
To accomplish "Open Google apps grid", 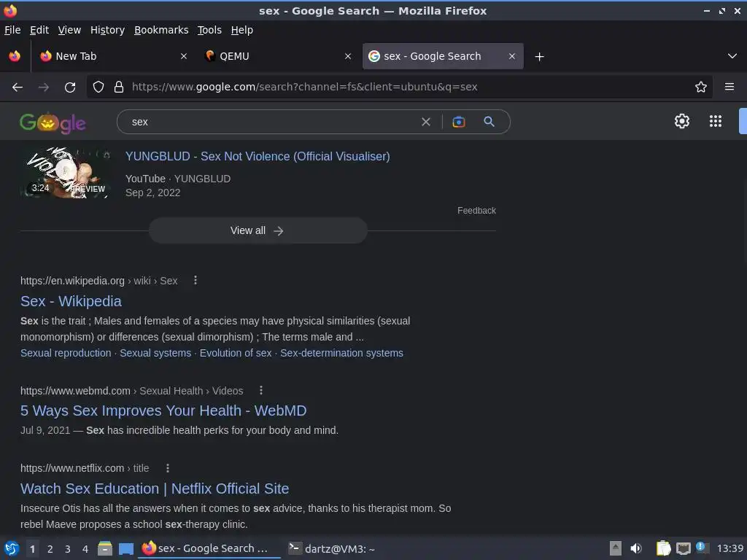I will point(716,121).
